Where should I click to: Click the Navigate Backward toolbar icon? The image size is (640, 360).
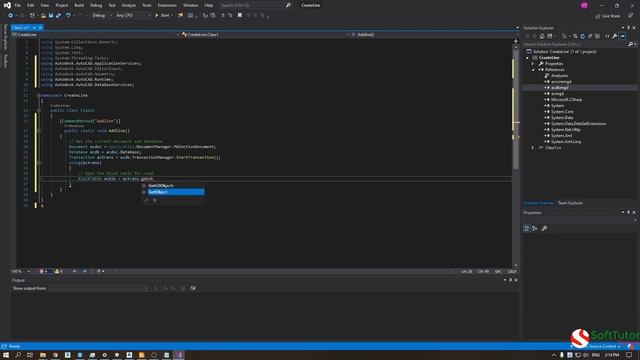[x=10, y=16]
